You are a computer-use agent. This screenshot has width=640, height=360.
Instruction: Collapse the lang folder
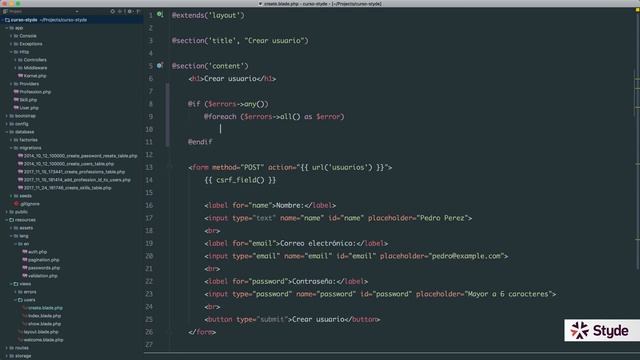(x=11, y=236)
